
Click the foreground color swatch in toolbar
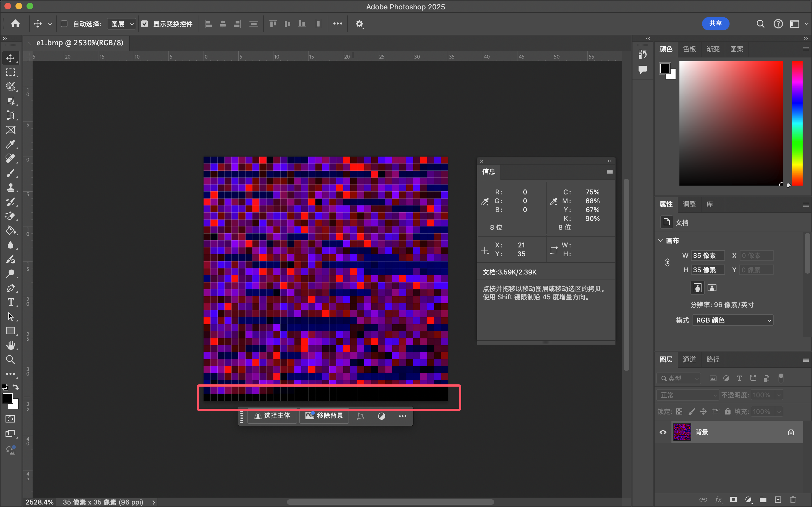(x=7, y=398)
